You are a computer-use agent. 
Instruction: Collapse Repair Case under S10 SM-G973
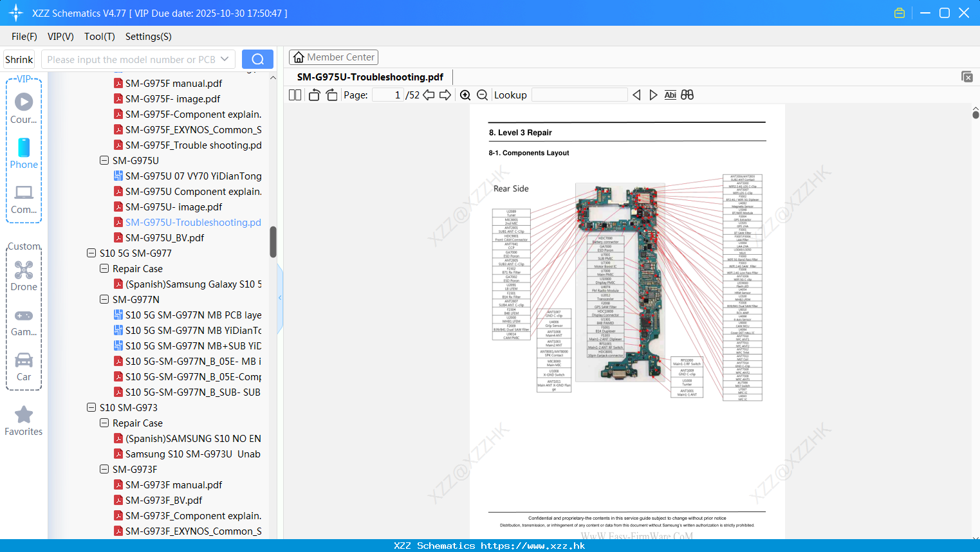tap(104, 423)
